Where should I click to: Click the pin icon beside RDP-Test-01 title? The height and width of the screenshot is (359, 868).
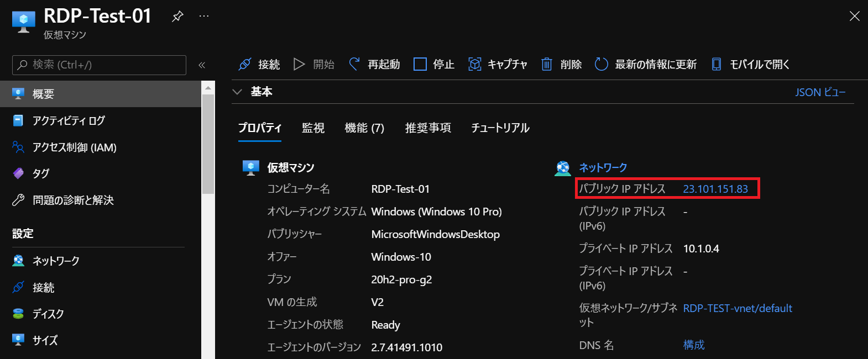(x=177, y=17)
